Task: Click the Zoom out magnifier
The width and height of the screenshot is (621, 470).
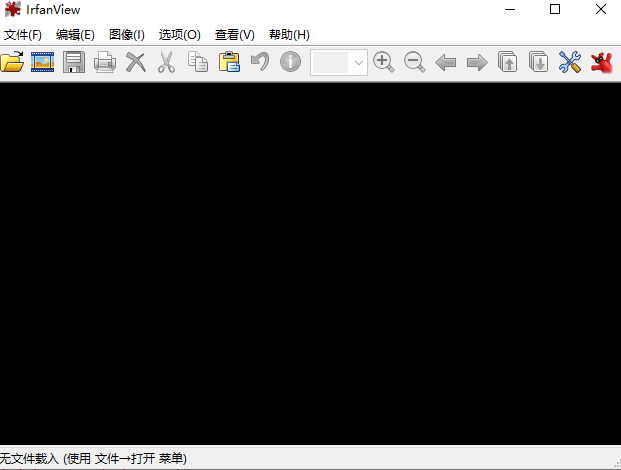Action: (x=415, y=62)
